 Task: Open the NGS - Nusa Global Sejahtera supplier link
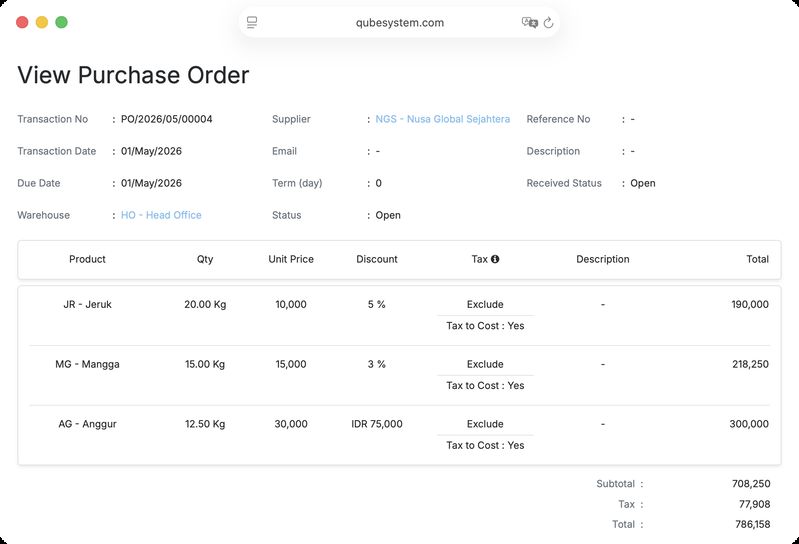coord(442,119)
